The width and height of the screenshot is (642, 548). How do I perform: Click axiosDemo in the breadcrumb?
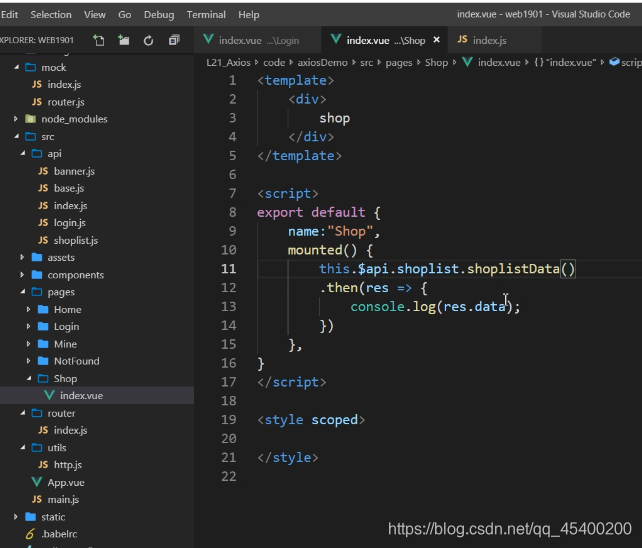point(322,63)
